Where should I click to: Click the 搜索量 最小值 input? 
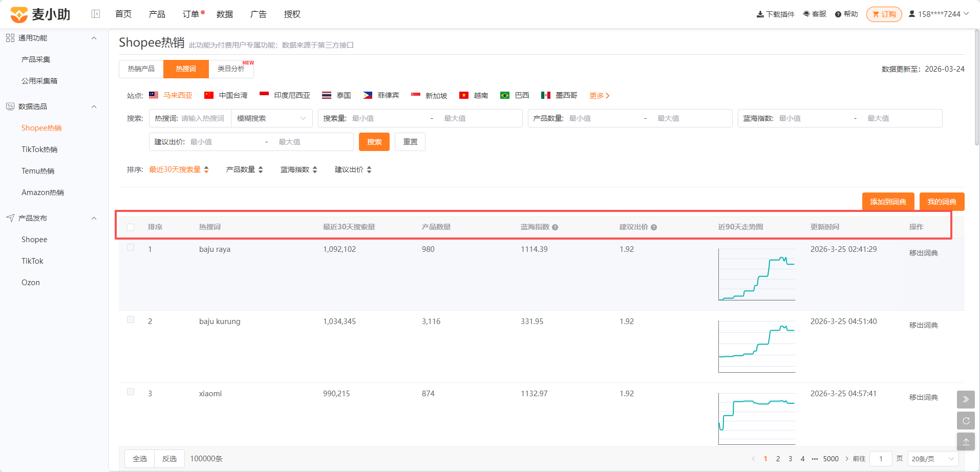[389, 118]
